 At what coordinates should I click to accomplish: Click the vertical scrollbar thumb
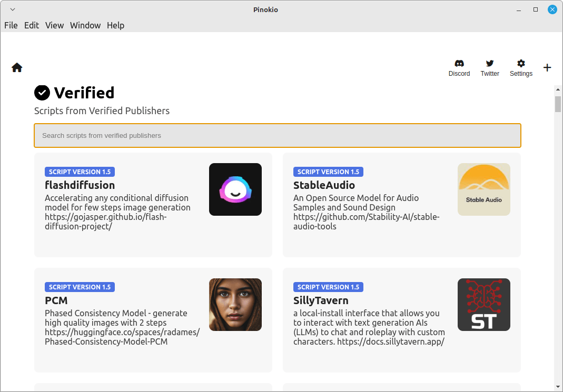(x=558, y=104)
